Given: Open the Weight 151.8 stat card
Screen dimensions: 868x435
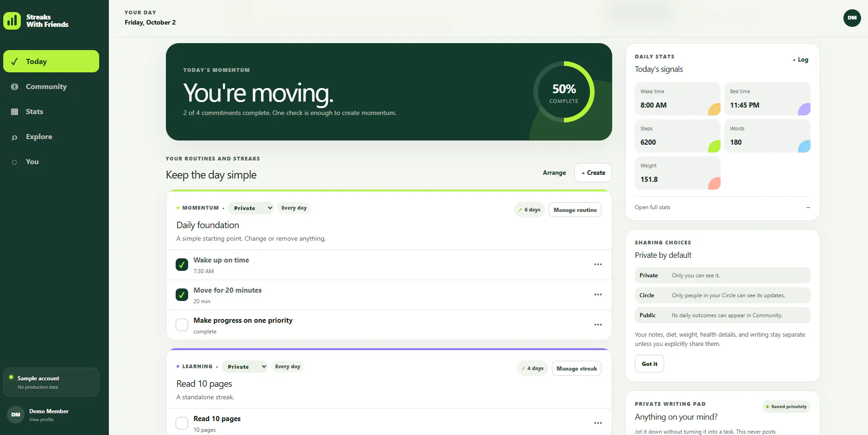Looking at the screenshot, I should click(678, 173).
